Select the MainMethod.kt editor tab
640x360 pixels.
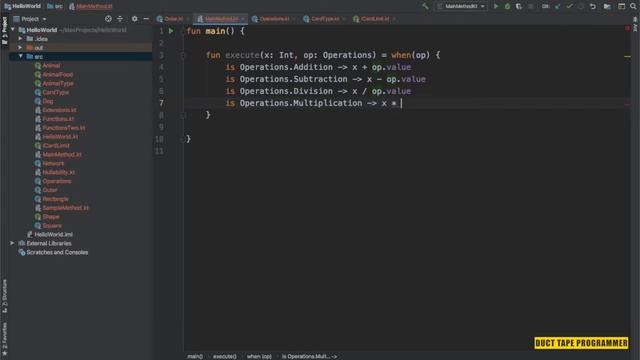point(220,19)
